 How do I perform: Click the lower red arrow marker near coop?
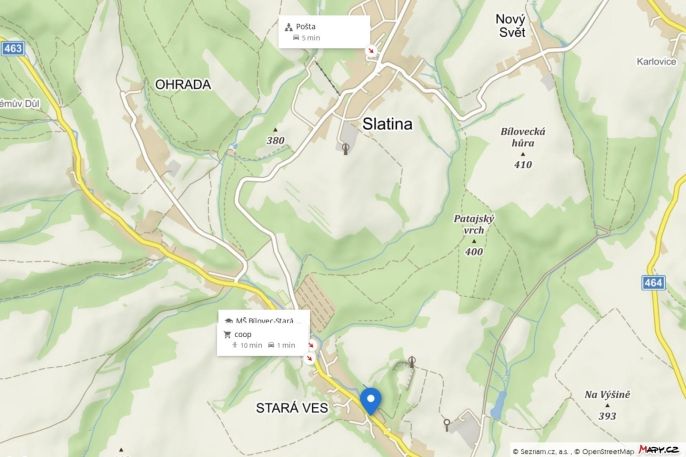pyautogui.click(x=310, y=359)
